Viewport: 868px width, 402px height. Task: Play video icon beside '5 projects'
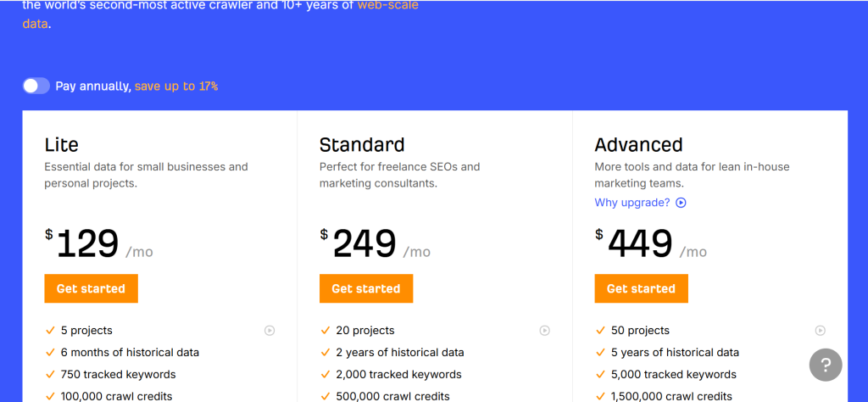270,331
